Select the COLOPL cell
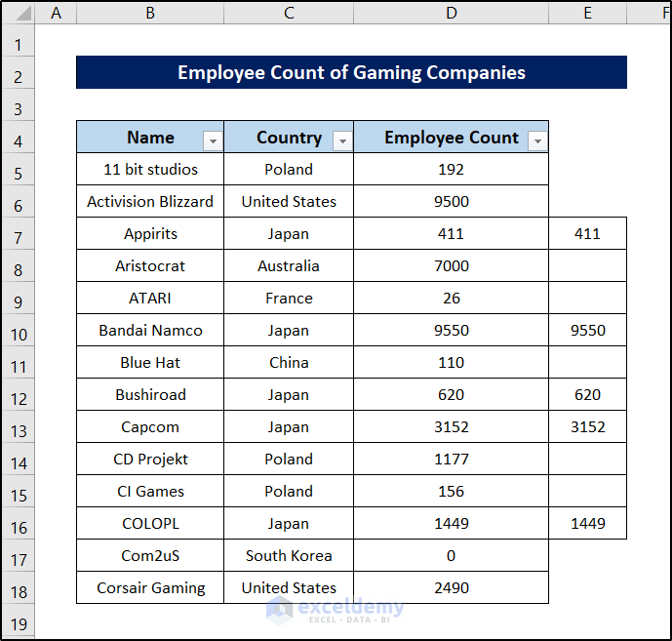 tap(150, 523)
